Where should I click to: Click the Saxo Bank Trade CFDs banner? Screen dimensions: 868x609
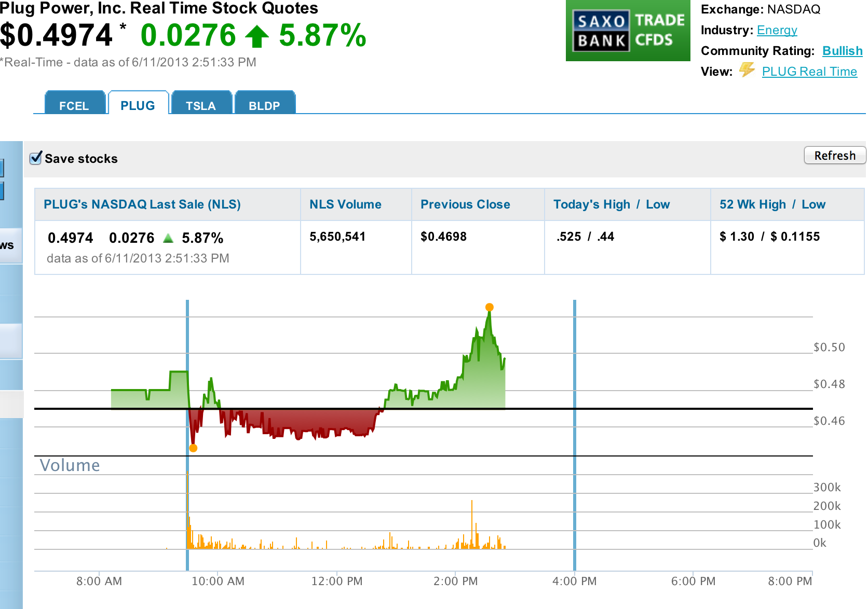click(628, 31)
